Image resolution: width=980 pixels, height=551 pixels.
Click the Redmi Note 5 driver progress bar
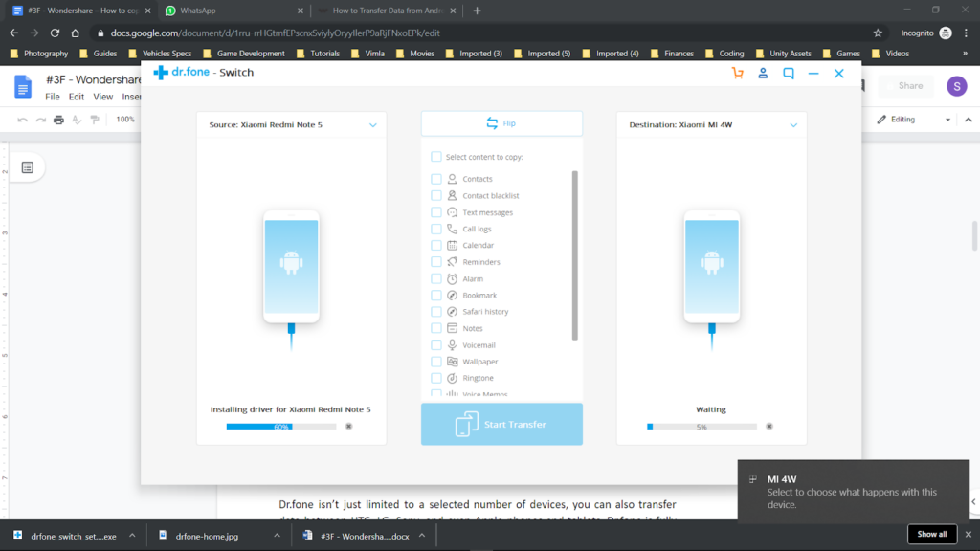[281, 427]
